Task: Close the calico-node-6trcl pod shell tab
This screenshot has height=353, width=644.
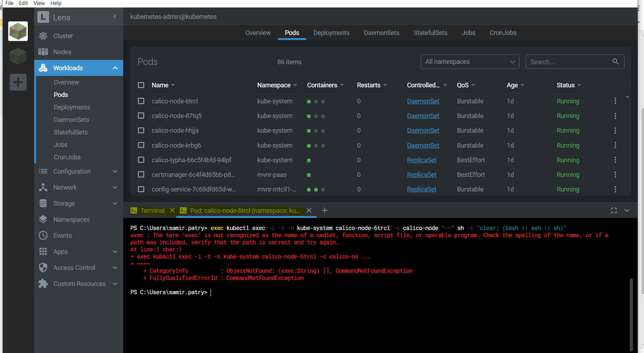Action: pos(309,210)
